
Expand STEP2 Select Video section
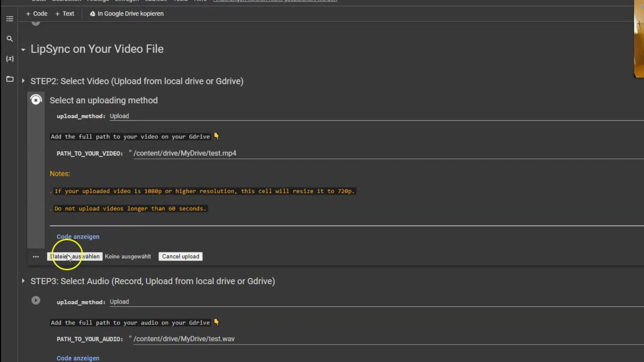[23, 81]
